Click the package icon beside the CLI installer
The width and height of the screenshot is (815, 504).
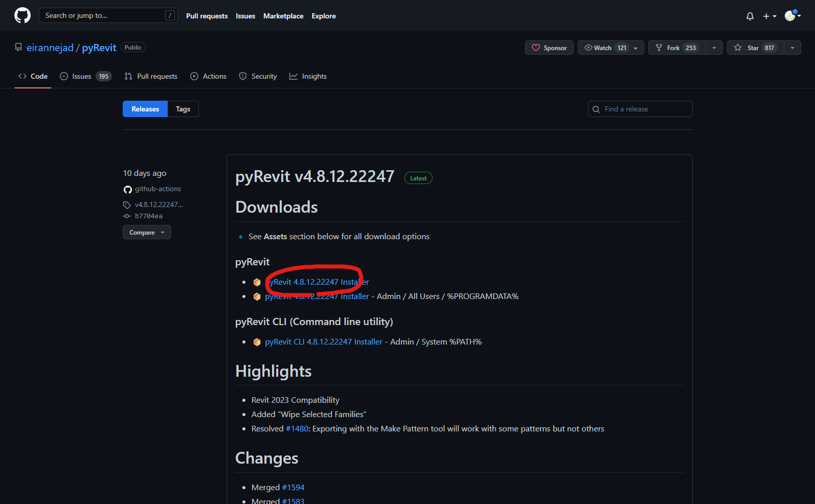(257, 342)
